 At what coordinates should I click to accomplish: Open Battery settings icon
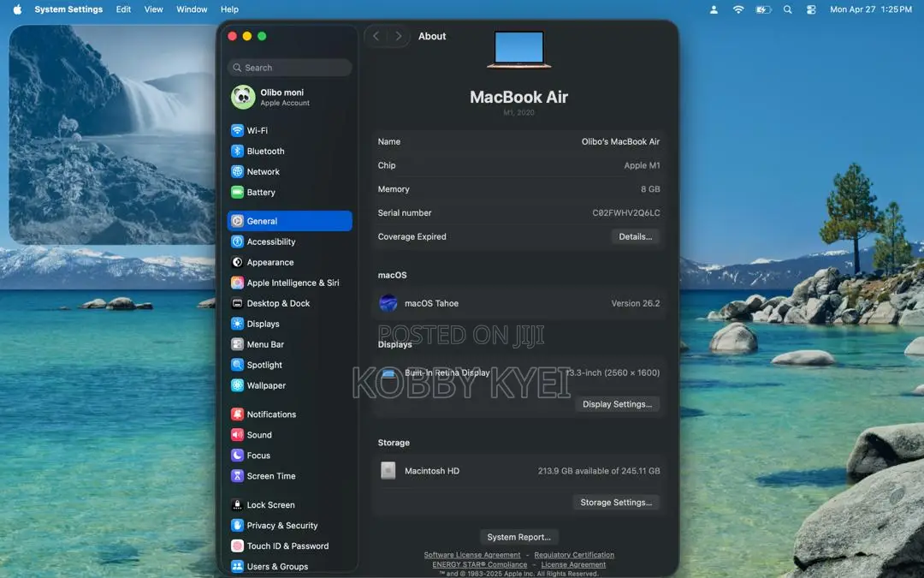pos(237,193)
